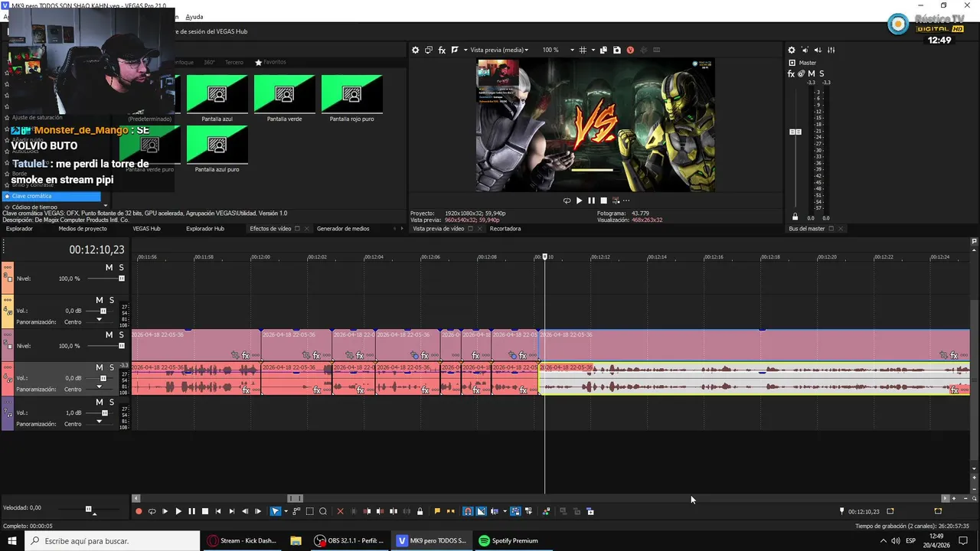The image size is (980, 551).
Task: Split the event with the Split icon
Action: pos(394,511)
